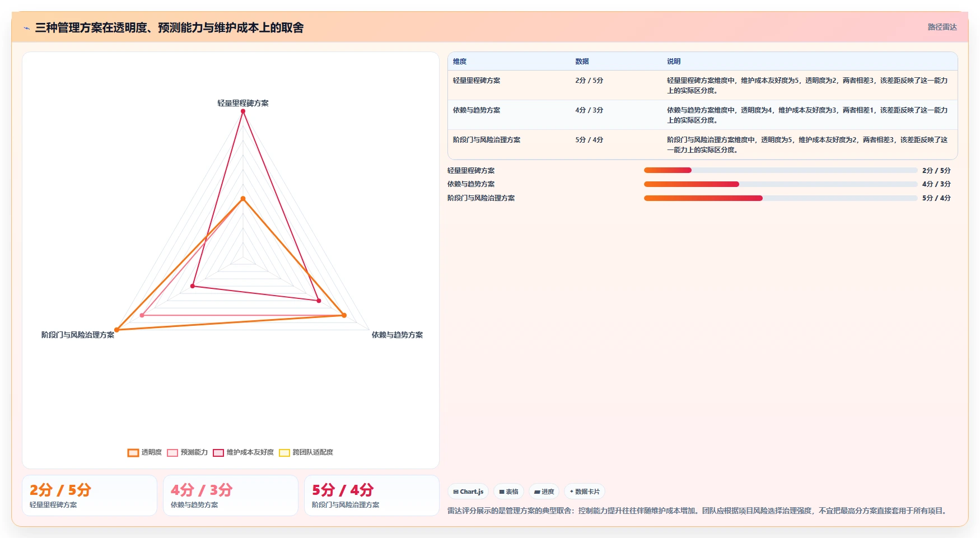Open the 5分 / 4分 阶段门与风险治理方案 stat card
Image resolution: width=980 pixels, height=538 pixels.
tap(372, 495)
